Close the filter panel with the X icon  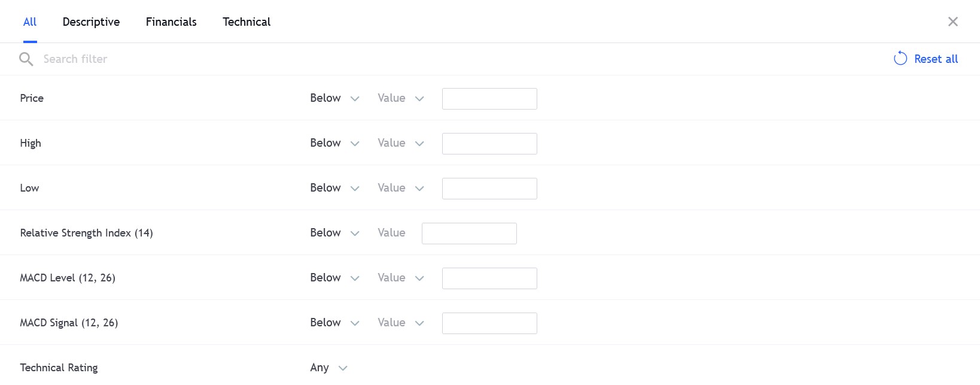tap(953, 22)
